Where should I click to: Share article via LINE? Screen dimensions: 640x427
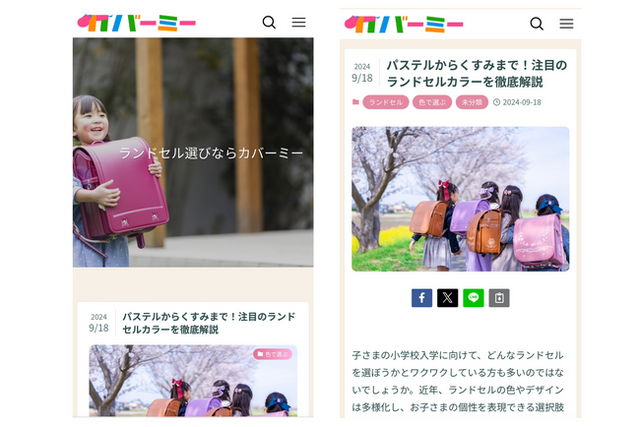point(473,298)
